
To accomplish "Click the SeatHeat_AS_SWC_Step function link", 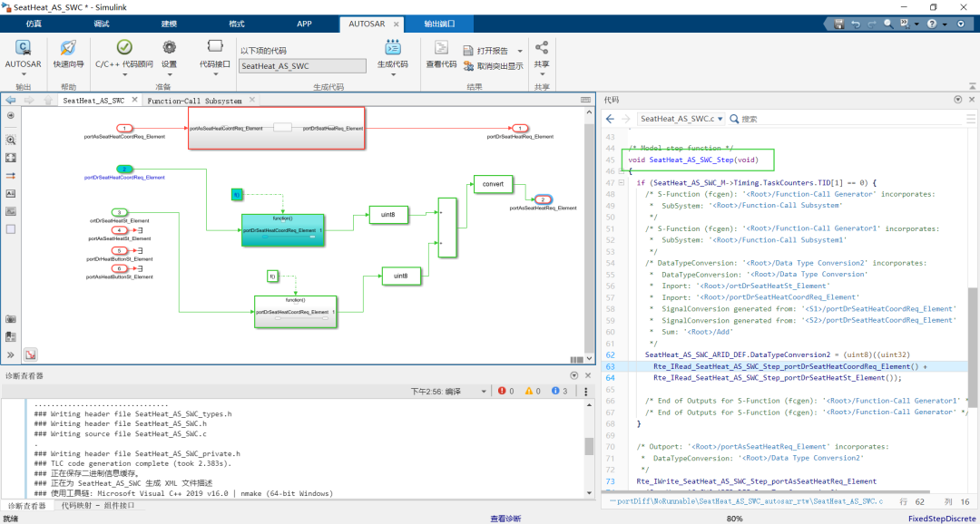I will 691,160.
